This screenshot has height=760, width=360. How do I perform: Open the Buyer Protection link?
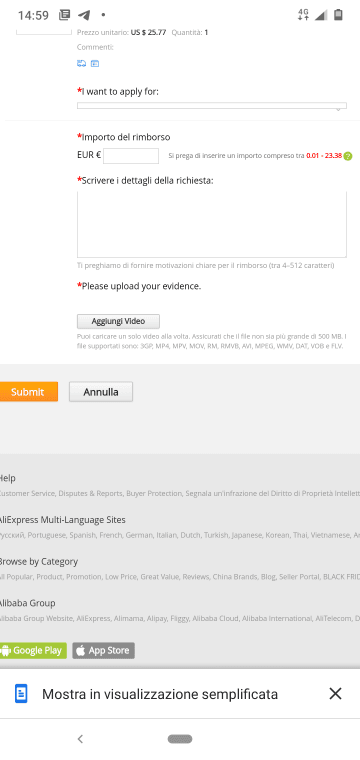[154, 493]
